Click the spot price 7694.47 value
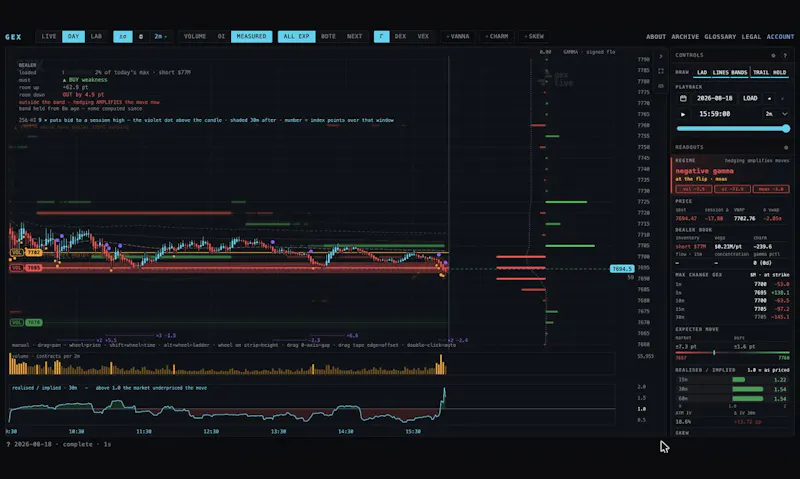This screenshot has height=479, width=800. click(x=686, y=218)
